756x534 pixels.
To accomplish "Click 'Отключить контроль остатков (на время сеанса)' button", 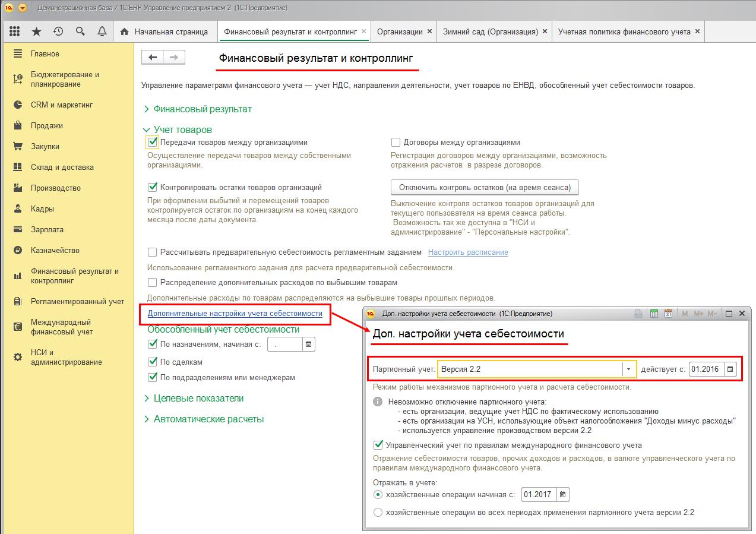I will pyautogui.click(x=485, y=187).
